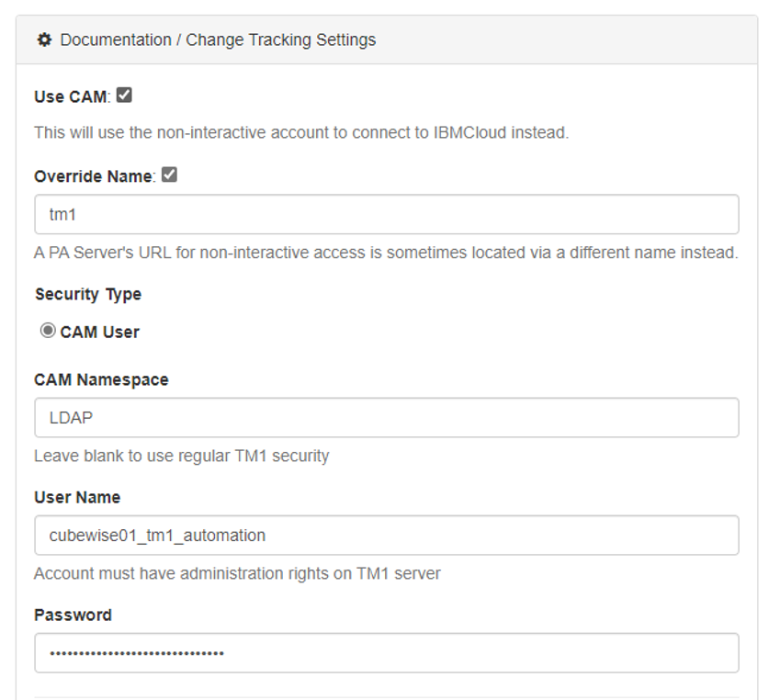
Task: Click into the CAM Namespace field showing LDAP
Action: click(386, 417)
